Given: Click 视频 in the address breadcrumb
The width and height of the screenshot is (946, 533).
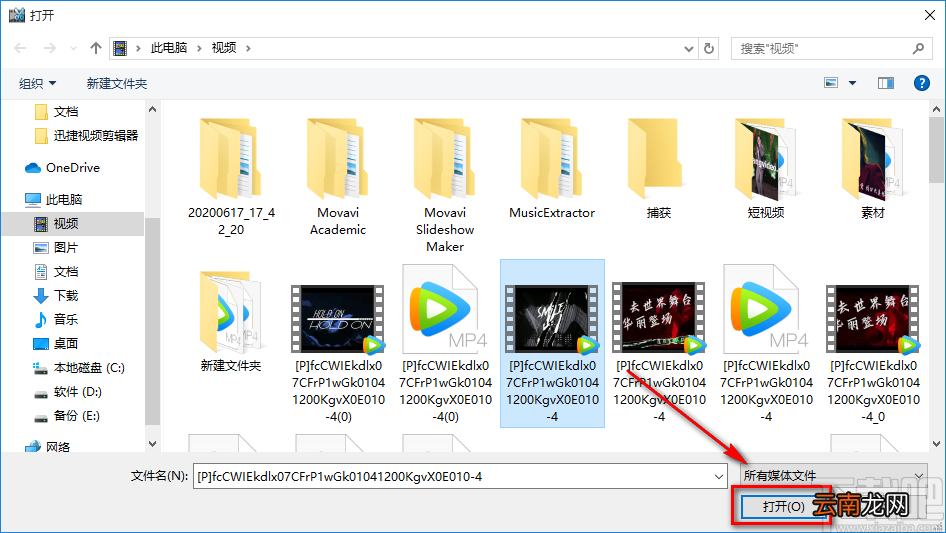Looking at the screenshot, I should (x=224, y=48).
